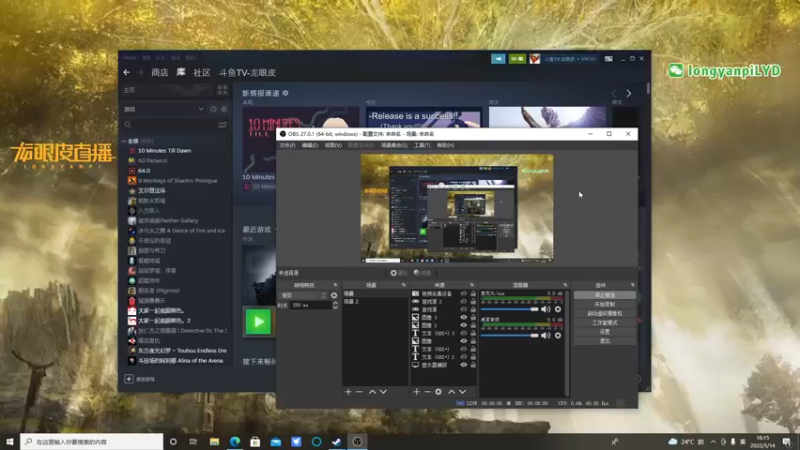Screen dimensions: 800x450
Task: Toggle visibility of 显示器采集 source
Action: click(x=464, y=365)
